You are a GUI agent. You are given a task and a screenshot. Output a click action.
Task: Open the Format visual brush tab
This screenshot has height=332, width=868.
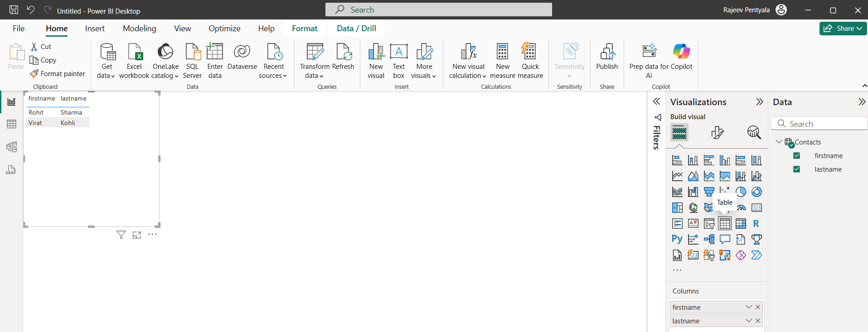(x=717, y=132)
